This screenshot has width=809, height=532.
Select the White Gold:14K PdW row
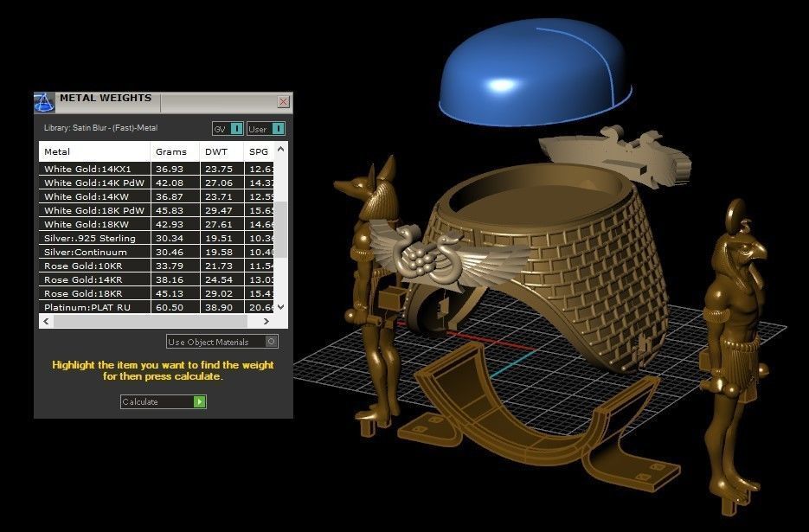click(x=157, y=183)
